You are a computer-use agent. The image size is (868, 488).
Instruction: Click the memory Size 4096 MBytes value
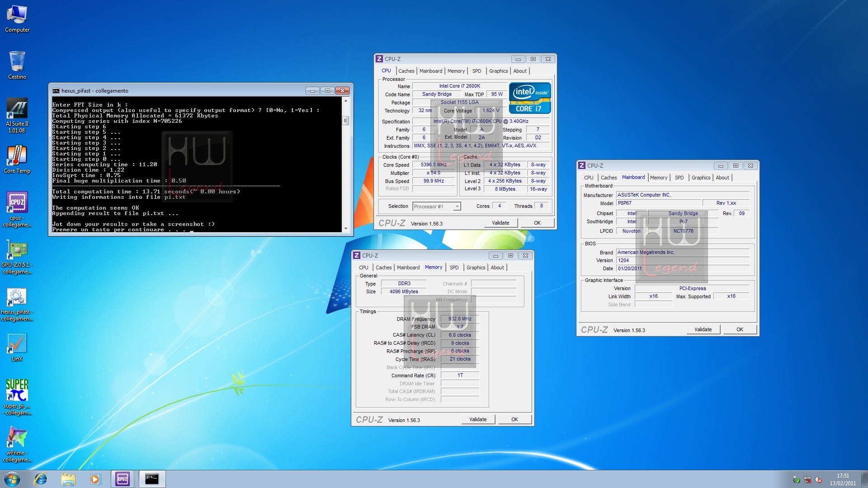coord(404,292)
